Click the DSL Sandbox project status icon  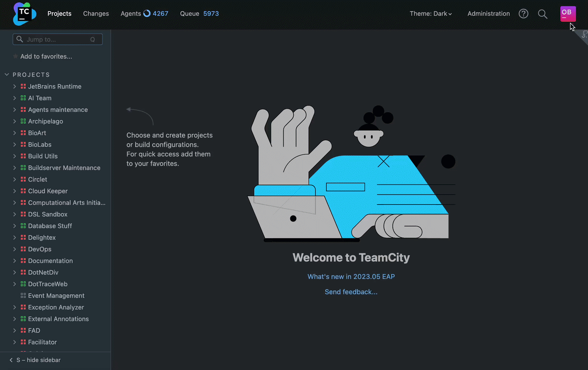tap(23, 215)
